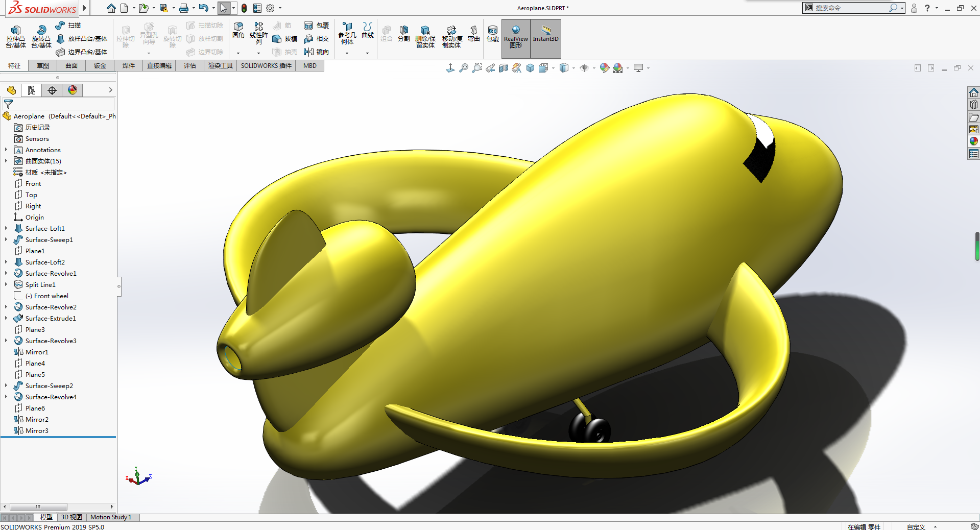Viewport: 980px width, 530px height.
Task: Switch to the 钣金 (Sheet Metal) tab
Action: (x=100, y=66)
